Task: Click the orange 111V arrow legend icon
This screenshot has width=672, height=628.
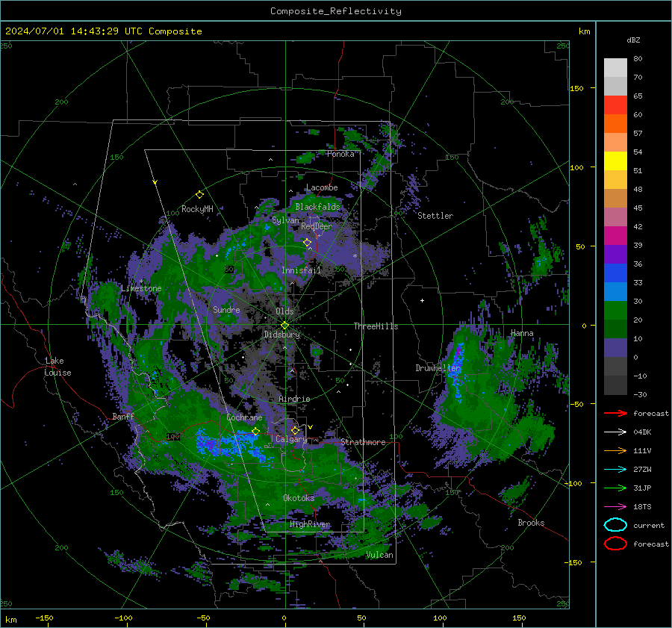Action: (615, 450)
